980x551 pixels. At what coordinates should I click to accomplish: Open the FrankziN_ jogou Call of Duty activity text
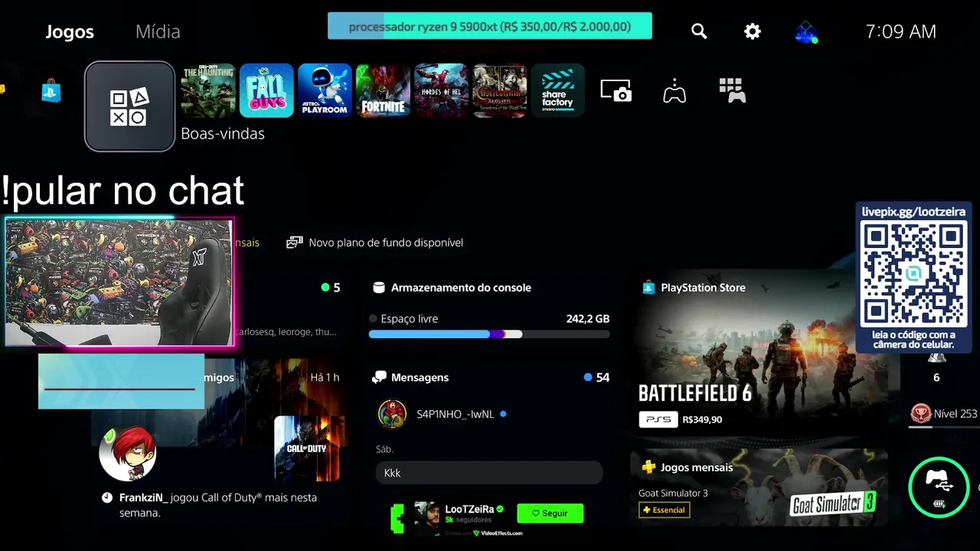[x=218, y=505]
